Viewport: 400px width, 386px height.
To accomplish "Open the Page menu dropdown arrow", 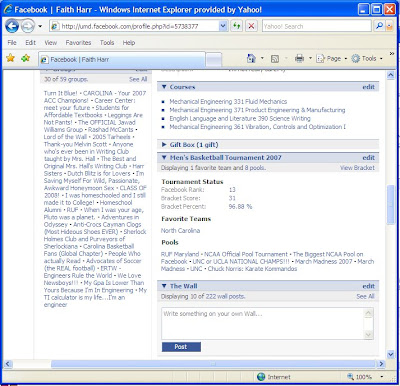I will [346, 59].
